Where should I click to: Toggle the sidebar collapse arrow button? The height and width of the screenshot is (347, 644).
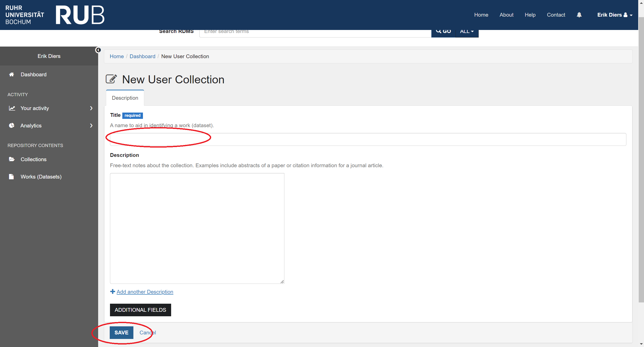[98, 50]
